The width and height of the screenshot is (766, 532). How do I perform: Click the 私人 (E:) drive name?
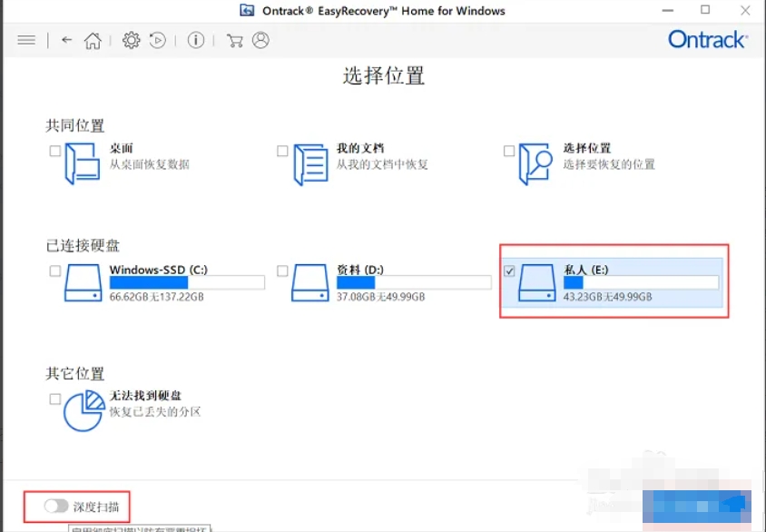585,270
